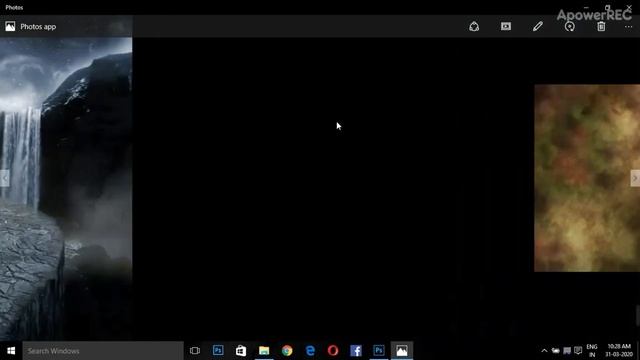
Task: Open the Action Center notifications icon
Action: tap(578, 350)
